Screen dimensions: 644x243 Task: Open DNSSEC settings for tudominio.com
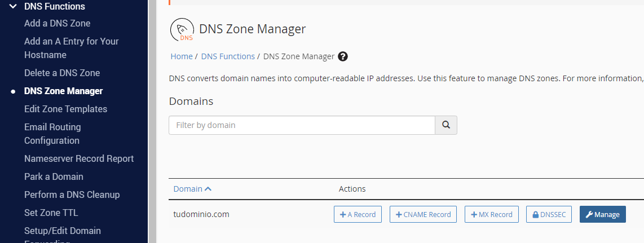pyautogui.click(x=549, y=214)
